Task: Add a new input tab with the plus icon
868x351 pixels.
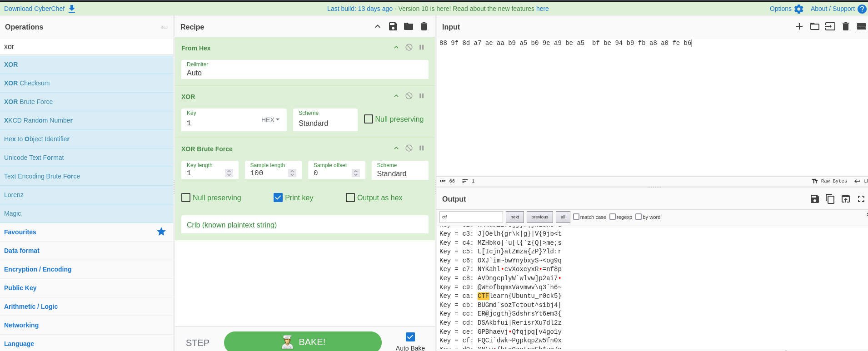Action: [799, 27]
